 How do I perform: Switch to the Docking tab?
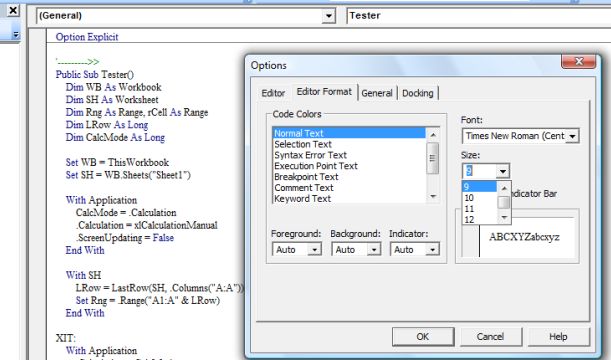[x=417, y=93]
